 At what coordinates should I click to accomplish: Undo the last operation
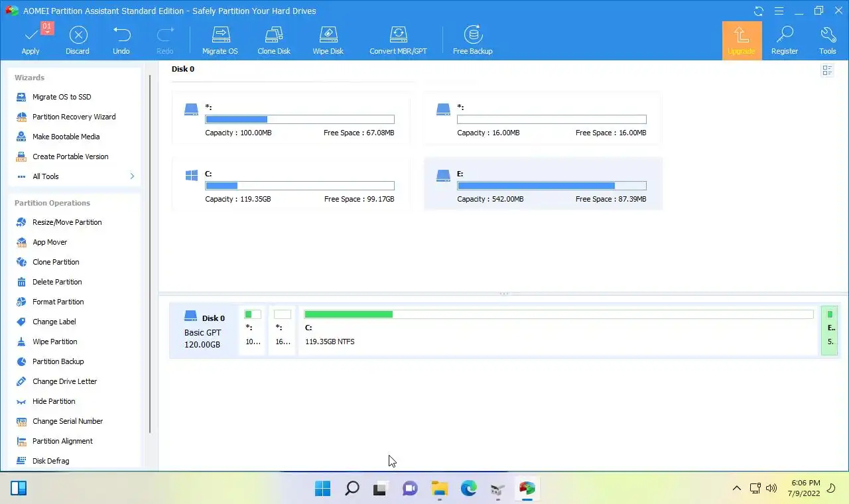[x=121, y=40]
